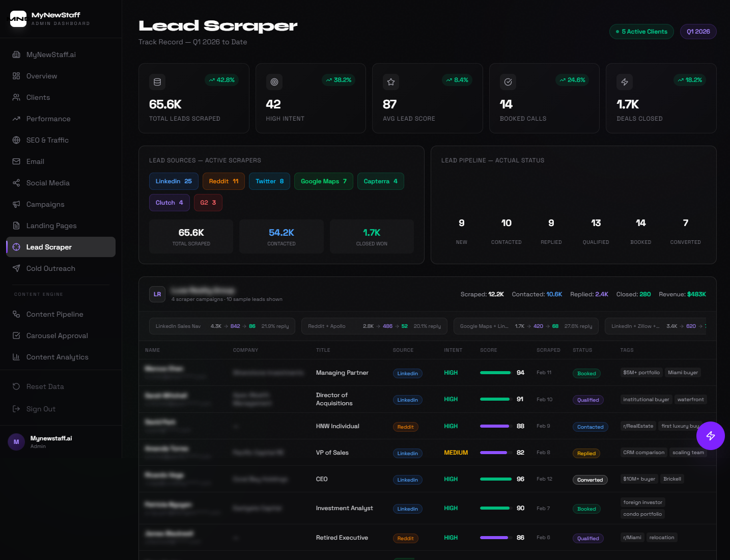Viewport: 730px width, 560px height.
Task: Click the score bar for the Managing Partner lead
Action: 495,373
